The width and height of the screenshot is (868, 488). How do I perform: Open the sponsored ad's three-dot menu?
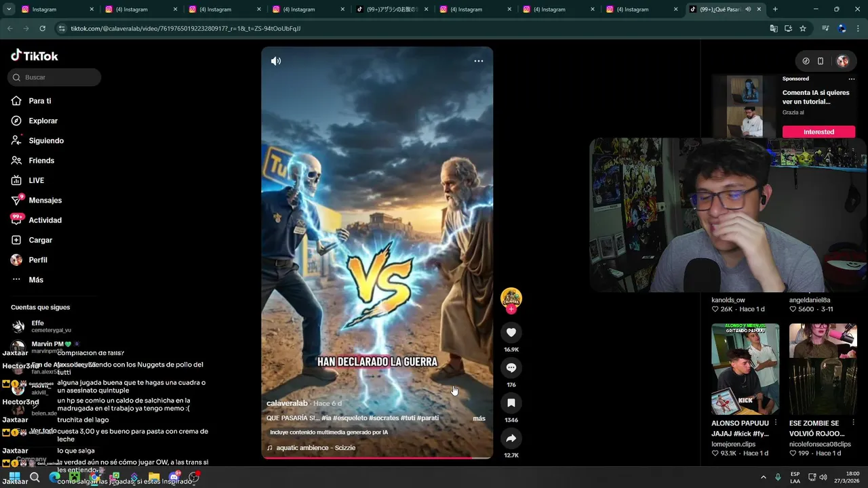click(852, 79)
